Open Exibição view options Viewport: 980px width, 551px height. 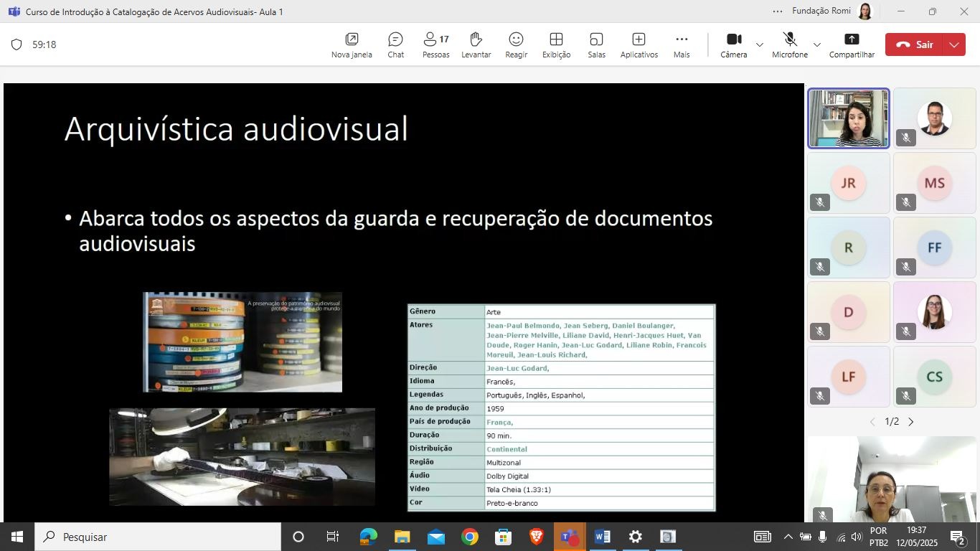coord(556,44)
